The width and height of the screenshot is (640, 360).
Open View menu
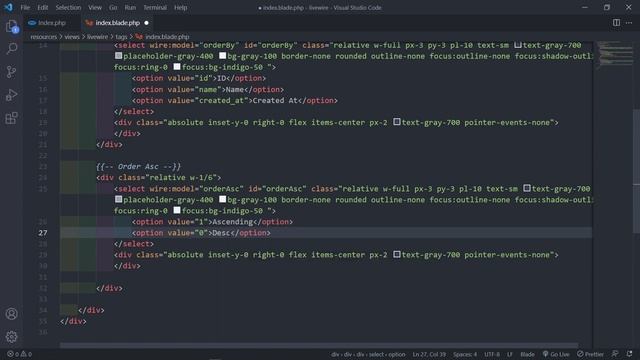[95, 7]
